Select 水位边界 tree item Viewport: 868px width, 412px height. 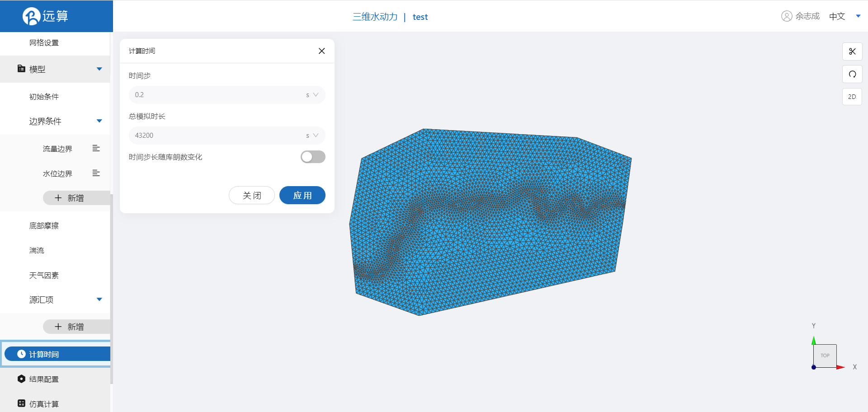57,173
